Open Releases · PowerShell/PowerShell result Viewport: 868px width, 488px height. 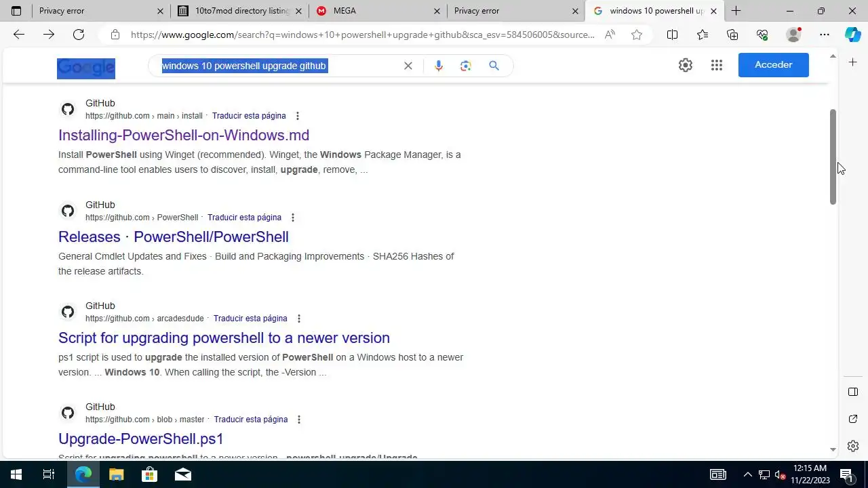pos(174,237)
